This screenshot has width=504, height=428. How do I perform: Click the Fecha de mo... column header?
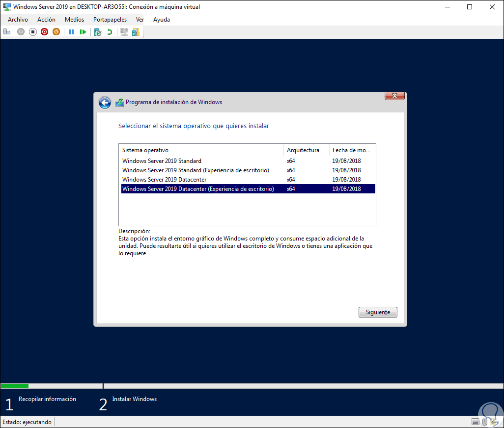coord(352,150)
